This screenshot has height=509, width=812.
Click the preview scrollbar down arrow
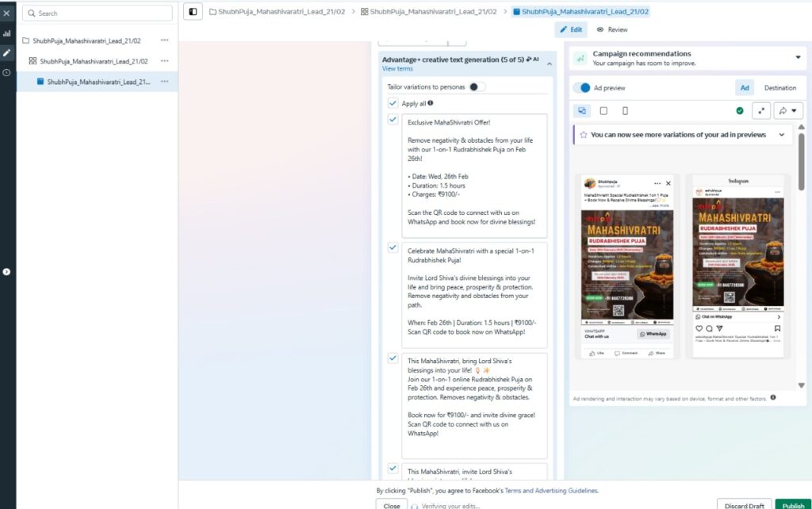pyautogui.click(x=801, y=385)
